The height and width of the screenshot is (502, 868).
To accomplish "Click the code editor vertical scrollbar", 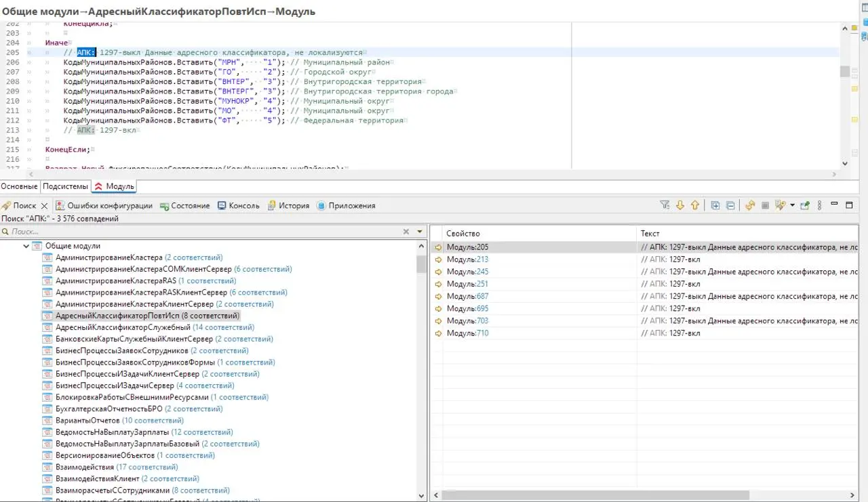I will [x=845, y=95].
